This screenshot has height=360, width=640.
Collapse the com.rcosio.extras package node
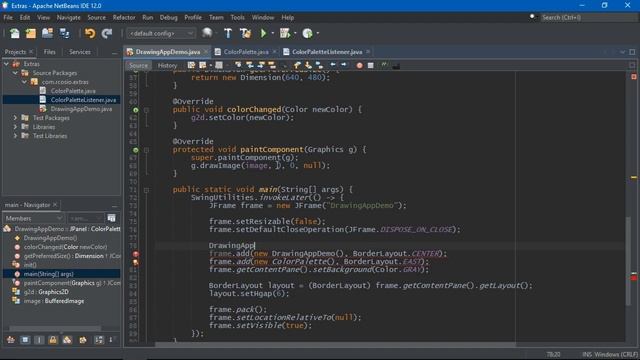[24, 82]
